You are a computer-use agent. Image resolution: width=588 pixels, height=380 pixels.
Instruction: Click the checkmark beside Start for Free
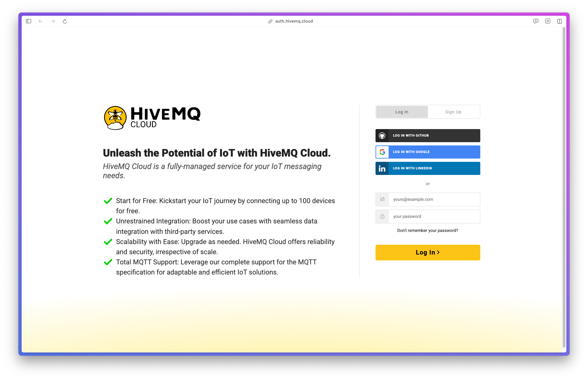click(x=108, y=201)
